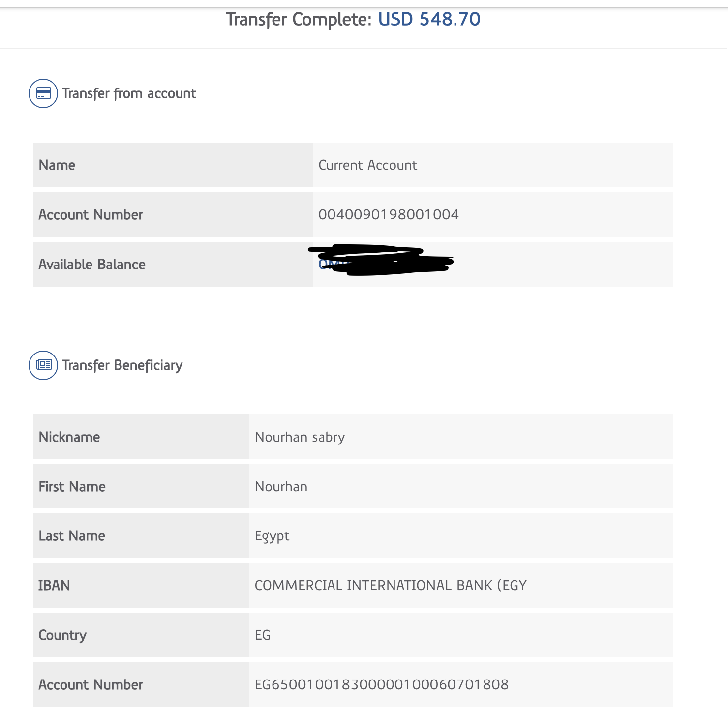Click the card icon beside Transfer from account
Viewport: 728px width, 710px height.
(x=43, y=93)
